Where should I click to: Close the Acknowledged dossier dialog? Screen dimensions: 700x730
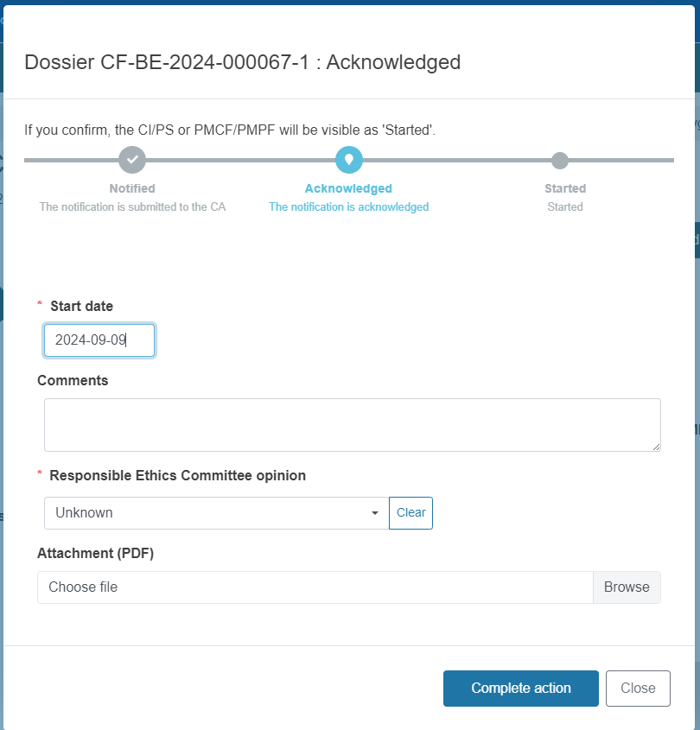point(638,688)
